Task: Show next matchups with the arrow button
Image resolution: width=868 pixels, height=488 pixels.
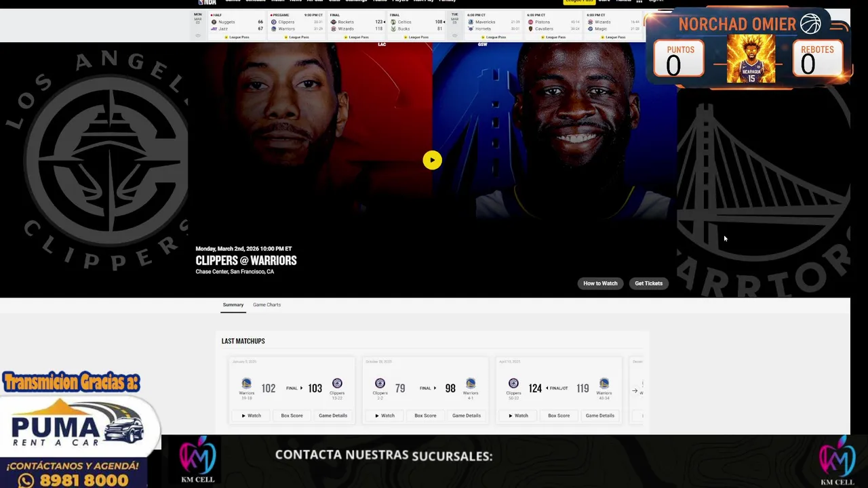Action: pyautogui.click(x=635, y=390)
